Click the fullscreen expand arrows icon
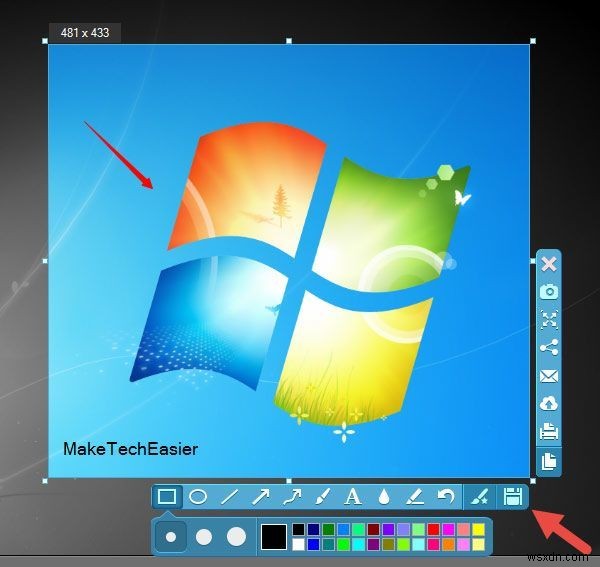This screenshot has width=600, height=567. [549, 320]
